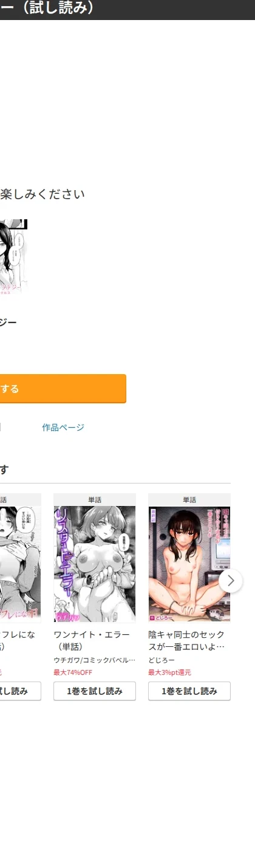The height and width of the screenshot is (868, 255).
Task: Open the leftmost title link ending フレにな
Action: [x=18, y=641]
